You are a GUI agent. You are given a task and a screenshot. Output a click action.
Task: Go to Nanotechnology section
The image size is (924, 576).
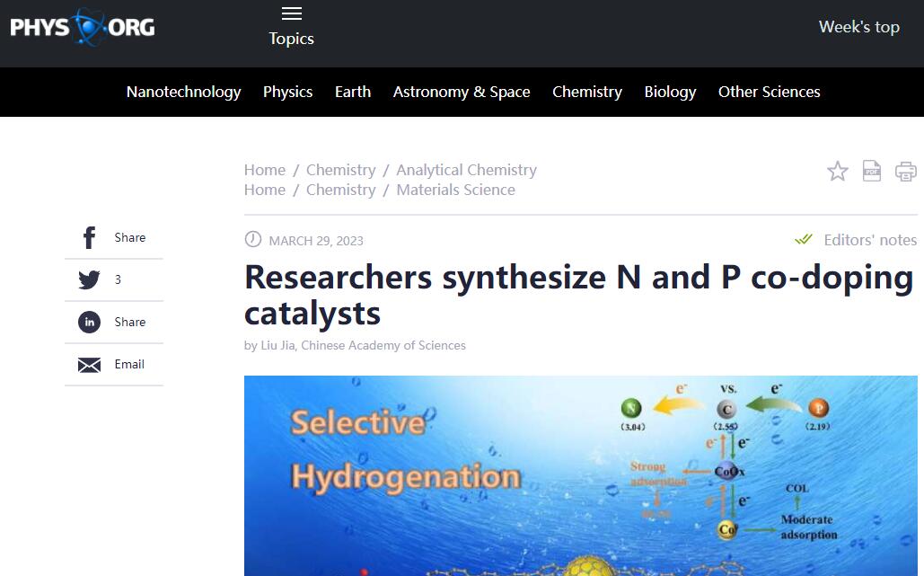183,92
